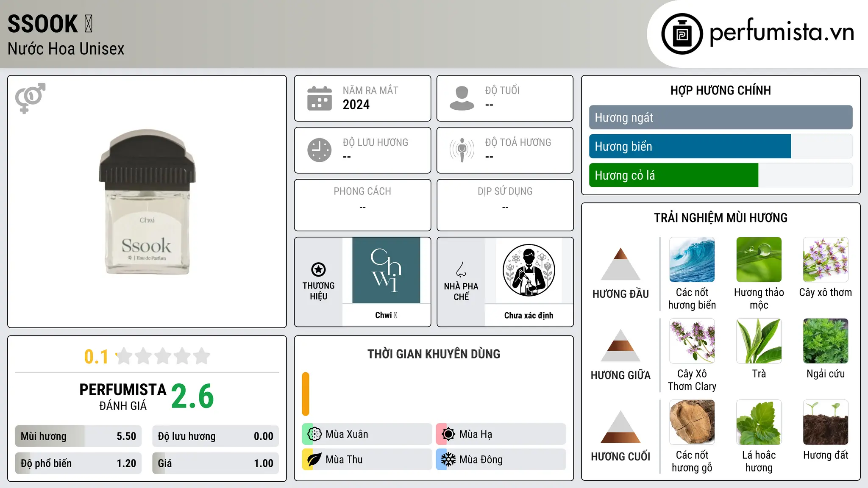The width and height of the screenshot is (868, 488).
Task: Select the Mùa Hạ season label
Action: pos(476,434)
